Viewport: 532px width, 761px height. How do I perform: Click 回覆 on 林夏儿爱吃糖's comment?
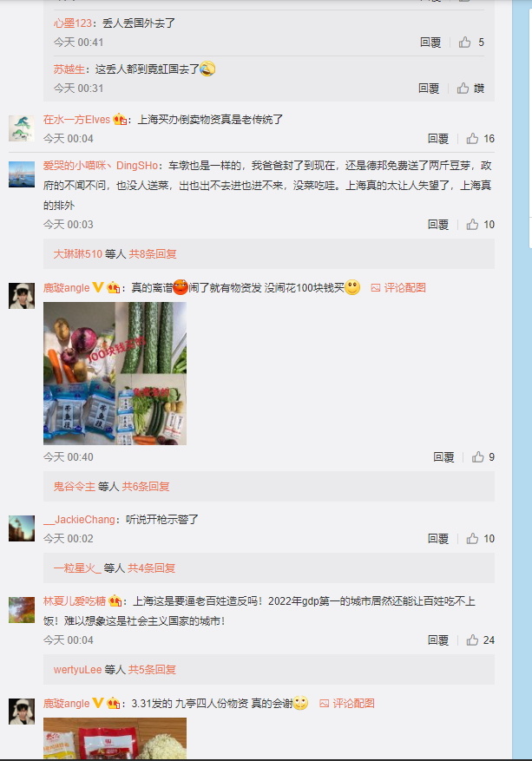click(x=437, y=640)
